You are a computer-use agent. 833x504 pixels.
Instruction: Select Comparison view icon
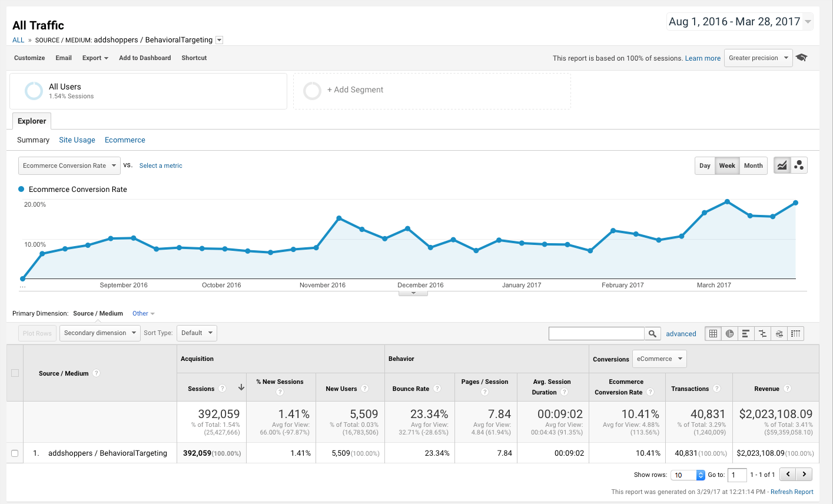[x=762, y=333]
